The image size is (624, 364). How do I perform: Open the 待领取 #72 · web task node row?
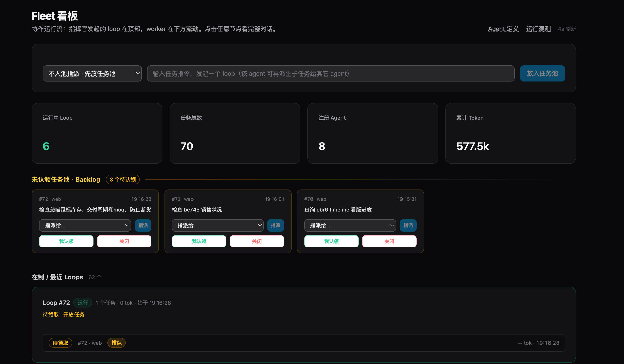click(304, 343)
